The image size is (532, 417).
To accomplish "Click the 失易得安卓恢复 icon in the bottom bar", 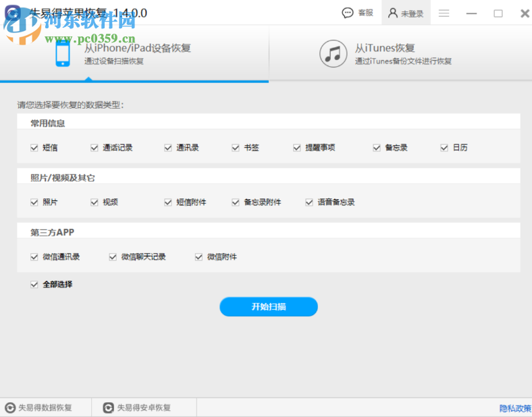I will (x=108, y=408).
